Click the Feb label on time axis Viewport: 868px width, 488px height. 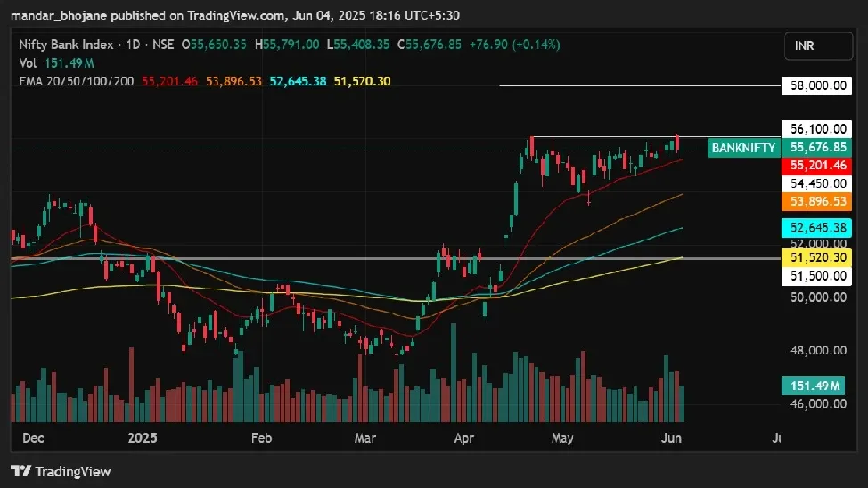tap(261, 438)
